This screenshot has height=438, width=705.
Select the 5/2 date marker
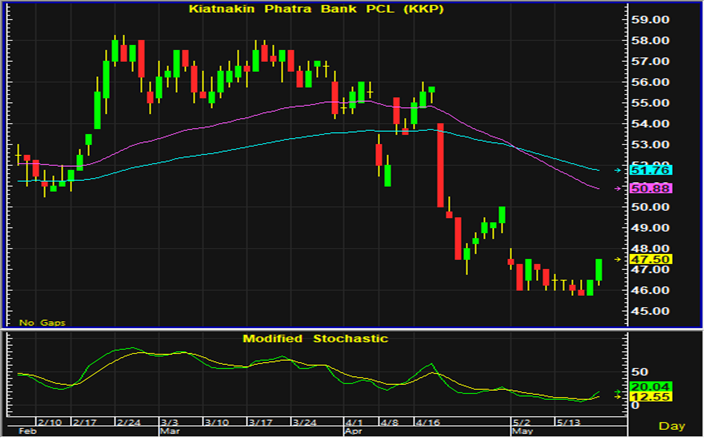click(522, 423)
